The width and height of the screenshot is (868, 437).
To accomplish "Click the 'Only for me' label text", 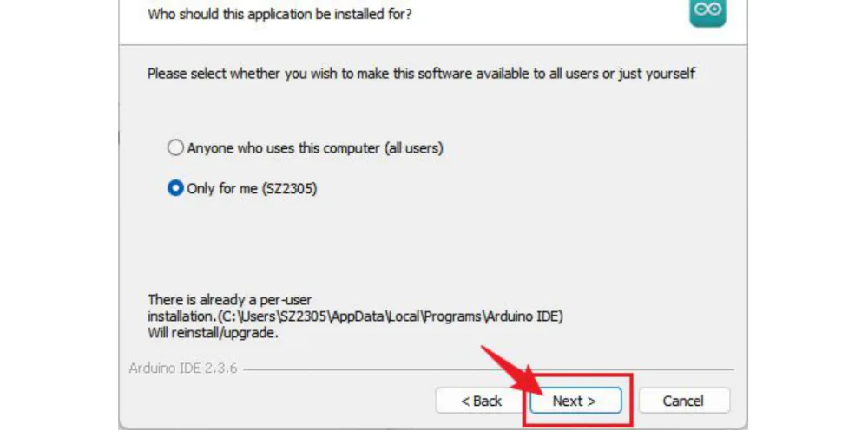I will [222, 189].
